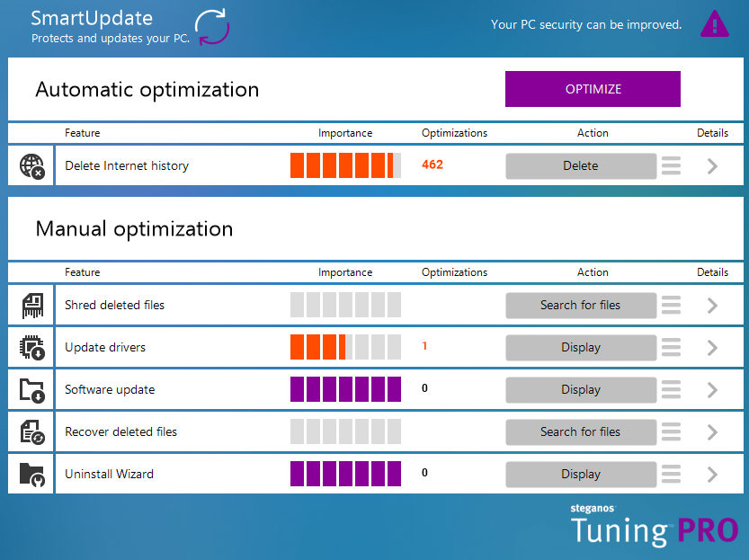Click the Shred deleted files icon
Viewport: 749px width, 560px height.
click(31, 306)
